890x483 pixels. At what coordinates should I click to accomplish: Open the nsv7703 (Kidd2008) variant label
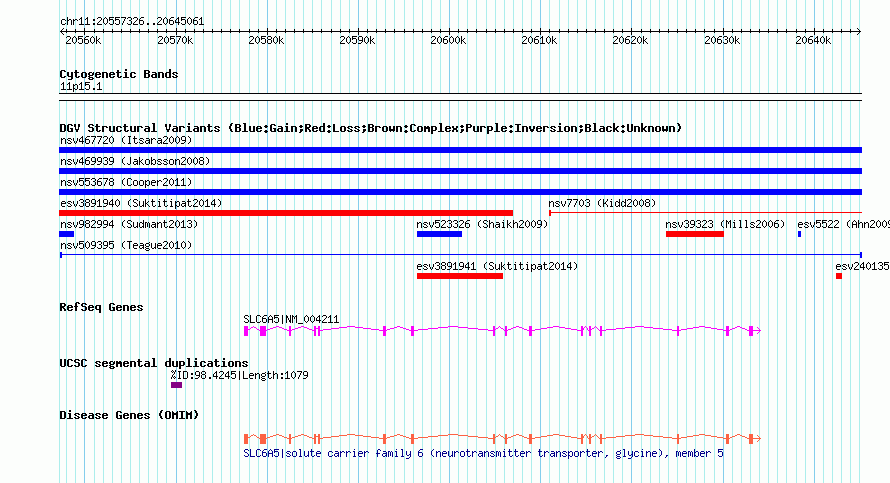pyautogui.click(x=602, y=203)
